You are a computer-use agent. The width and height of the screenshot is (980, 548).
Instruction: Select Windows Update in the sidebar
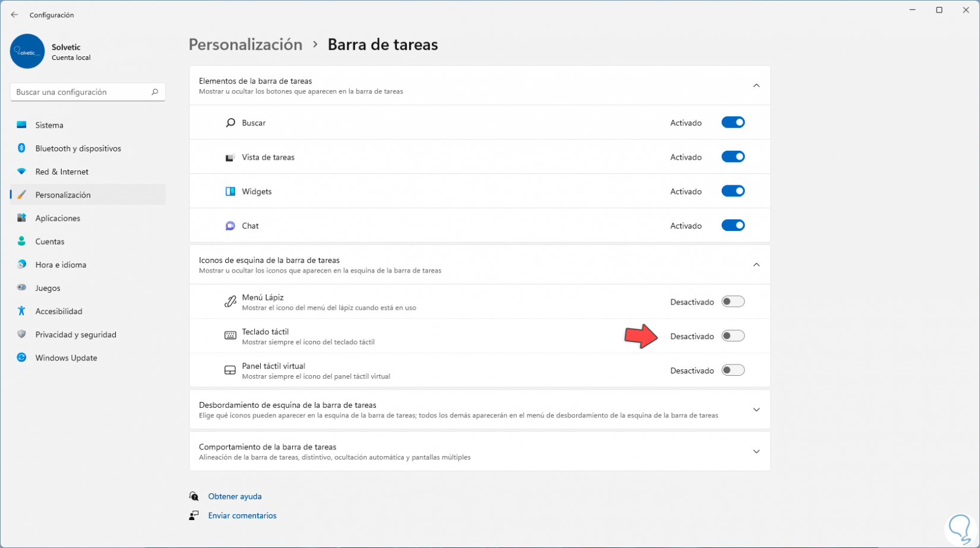[88, 357]
